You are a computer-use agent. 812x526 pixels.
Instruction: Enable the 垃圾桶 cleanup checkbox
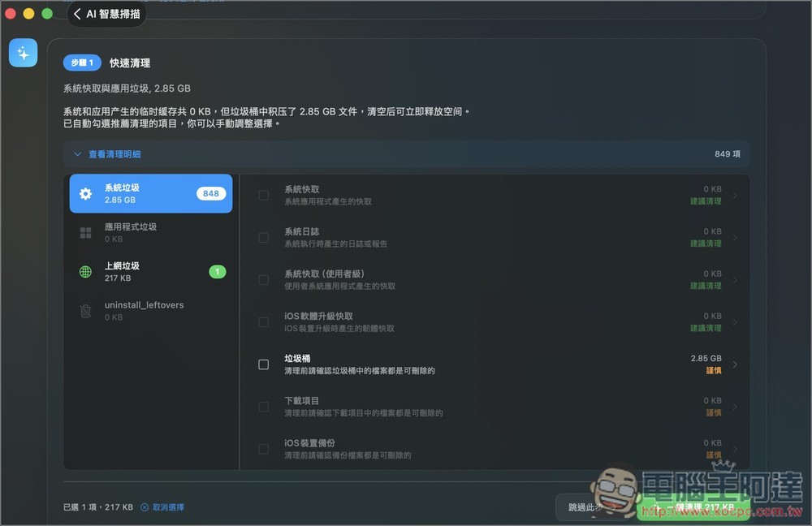[263, 364]
